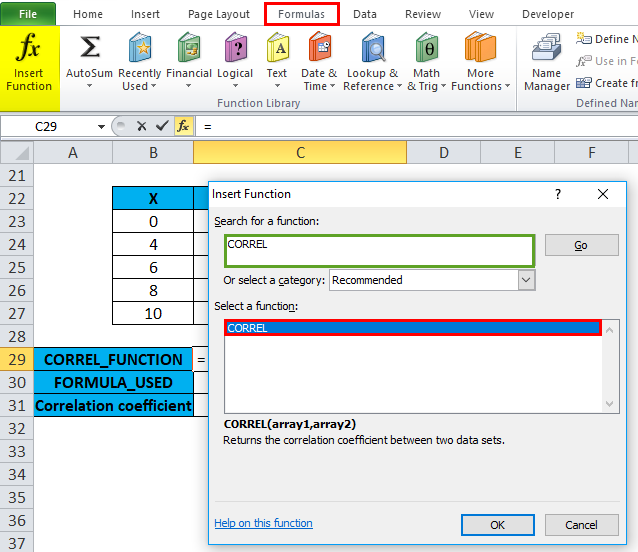The width and height of the screenshot is (638, 552).
Task: Open the AutoSum function icon
Action: click(x=90, y=47)
